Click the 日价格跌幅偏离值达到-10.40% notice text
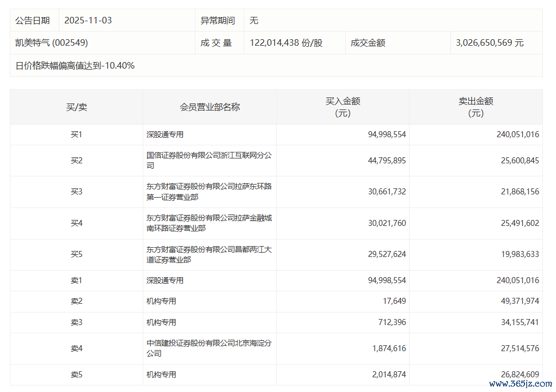 [x=75, y=66]
